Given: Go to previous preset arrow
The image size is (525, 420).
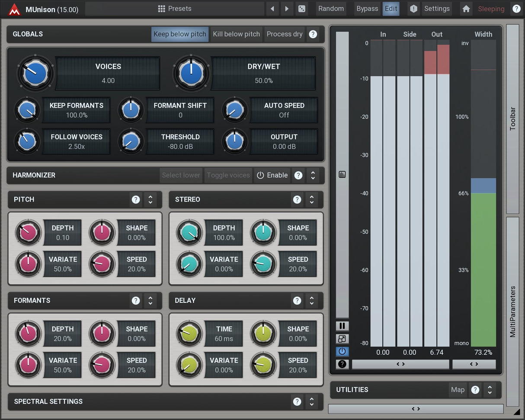Looking at the screenshot, I should pyautogui.click(x=272, y=9).
